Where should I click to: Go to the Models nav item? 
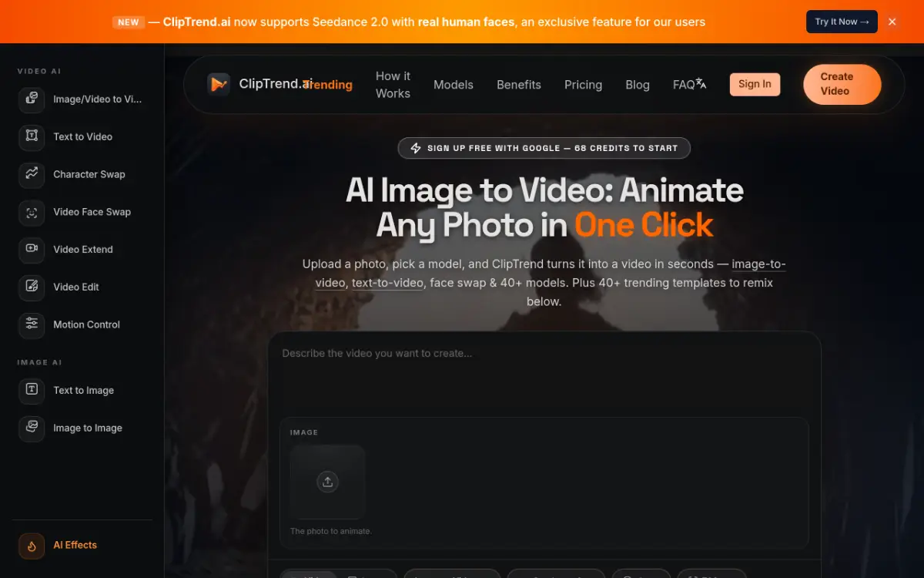(x=454, y=85)
